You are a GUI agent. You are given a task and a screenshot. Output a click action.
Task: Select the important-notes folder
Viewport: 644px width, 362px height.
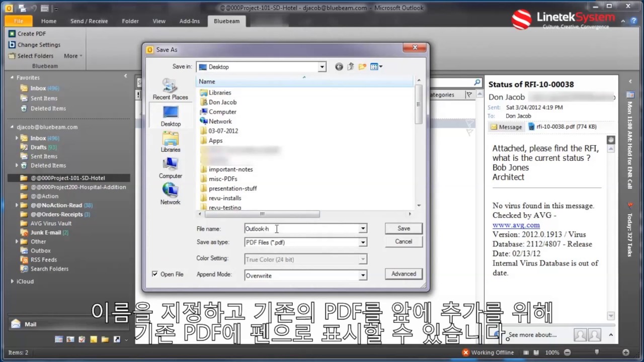point(230,169)
